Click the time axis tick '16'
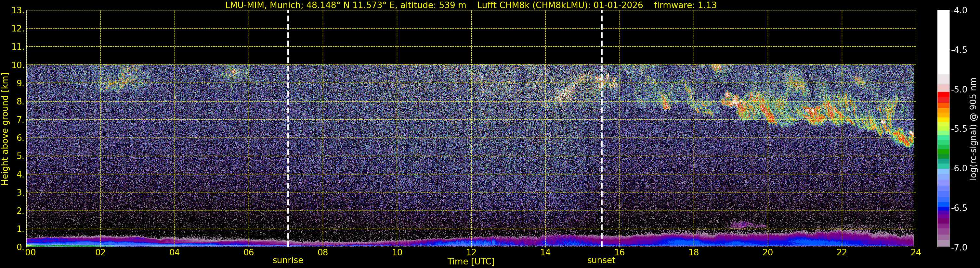This screenshot has height=268, width=980. click(620, 252)
